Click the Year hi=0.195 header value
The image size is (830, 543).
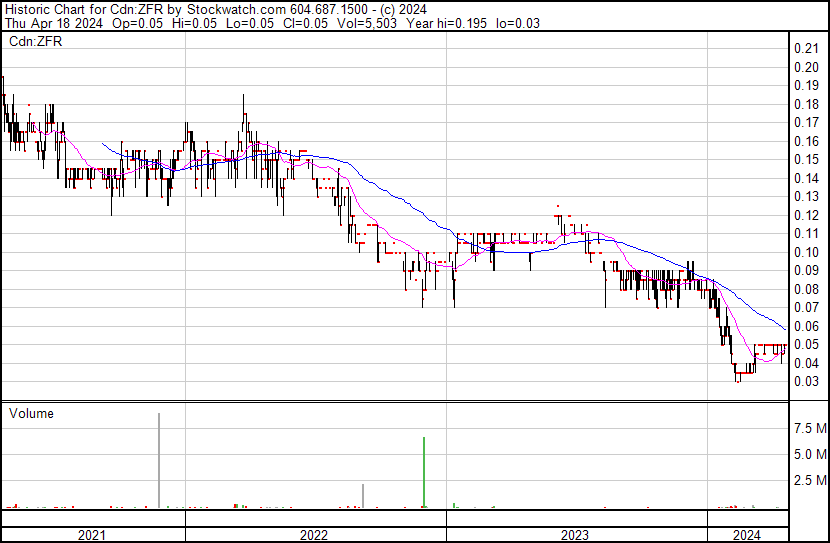click(x=456, y=23)
